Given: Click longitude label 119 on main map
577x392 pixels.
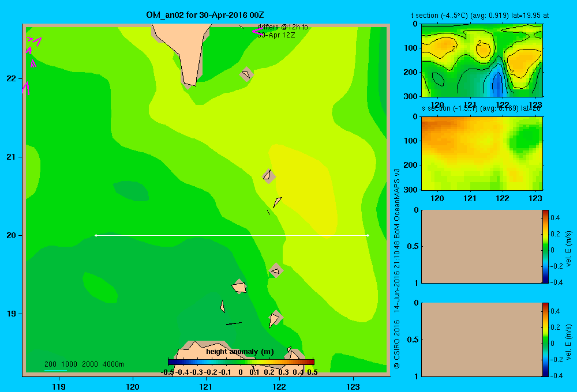Looking at the screenshot, I should click(x=59, y=386).
